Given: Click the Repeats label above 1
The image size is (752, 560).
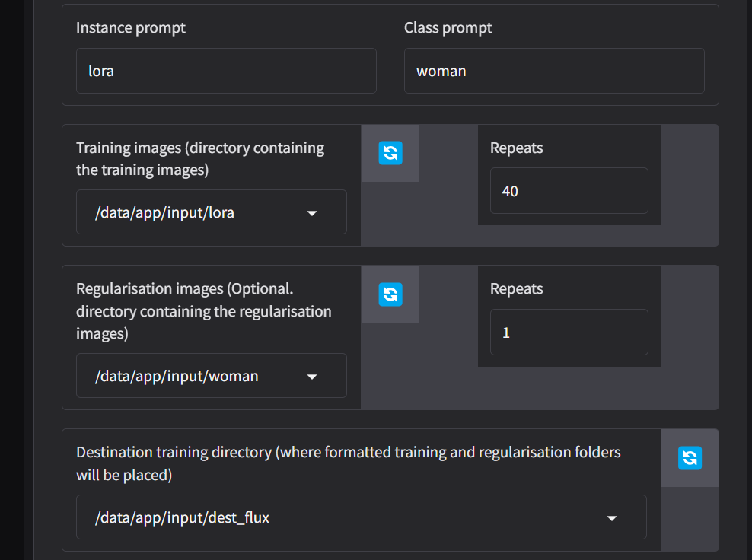Looking at the screenshot, I should click(x=516, y=289).
